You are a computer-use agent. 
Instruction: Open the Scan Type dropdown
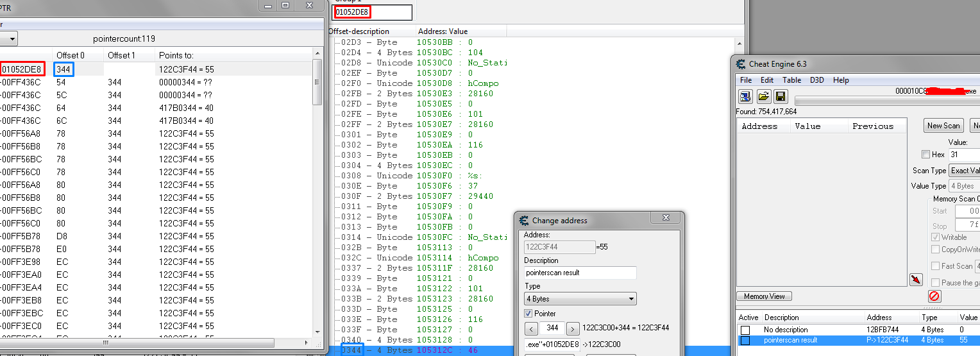pos(963,171)
